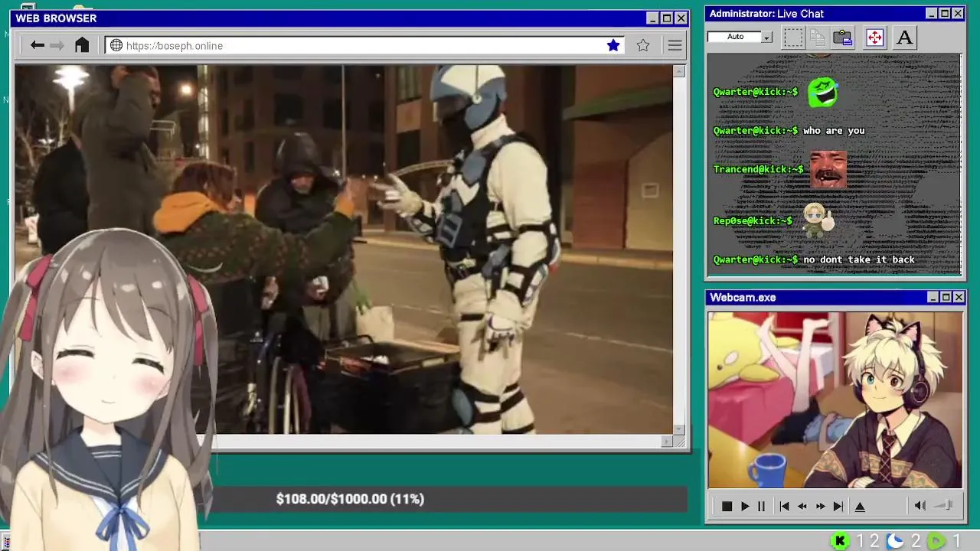Image resolution: width=980 pixels, height=551 pixels.
Task: Open the browser hamburger menu
Action: pyautogui.click(x=675, y=45)
